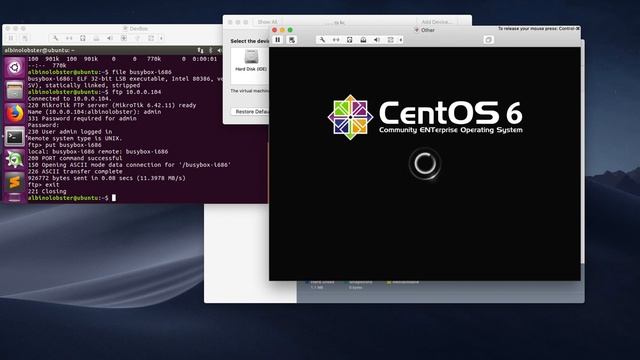Open Sublime Text from Ubuntu launcher
Image resolution: width=640 pixels, height=360 pixels.
[14, 182]
